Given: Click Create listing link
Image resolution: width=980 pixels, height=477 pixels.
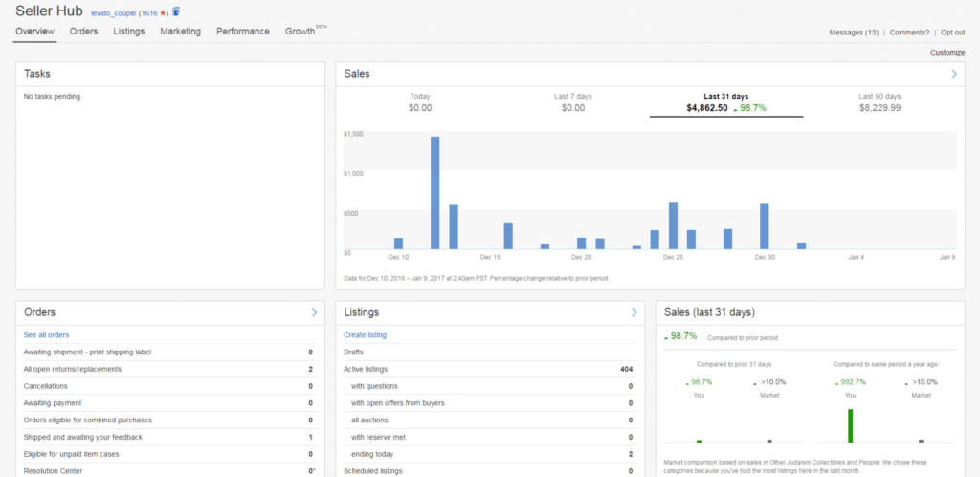Looking at the screenshot, I should (x=365, y=335).
